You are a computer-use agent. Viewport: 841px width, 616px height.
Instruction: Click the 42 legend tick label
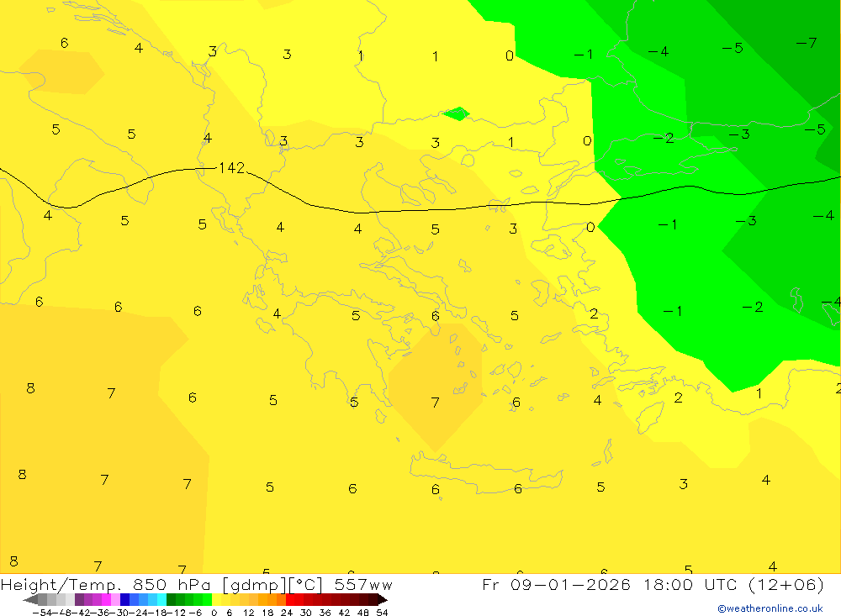point(344,613)
